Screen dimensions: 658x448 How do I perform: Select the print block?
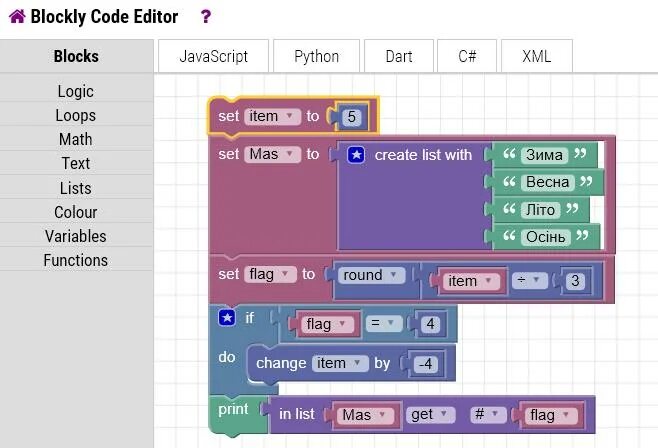click(x=233, y=410)
